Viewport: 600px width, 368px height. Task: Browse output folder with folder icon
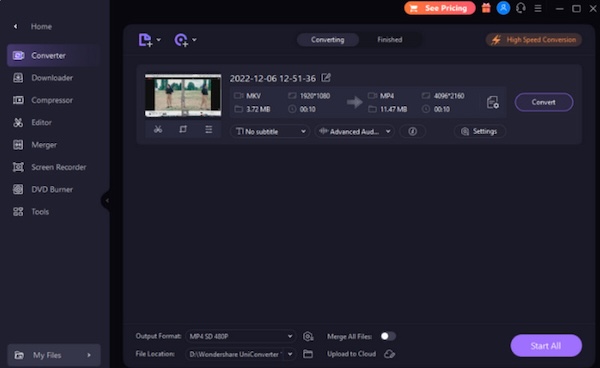coord(308,354)
